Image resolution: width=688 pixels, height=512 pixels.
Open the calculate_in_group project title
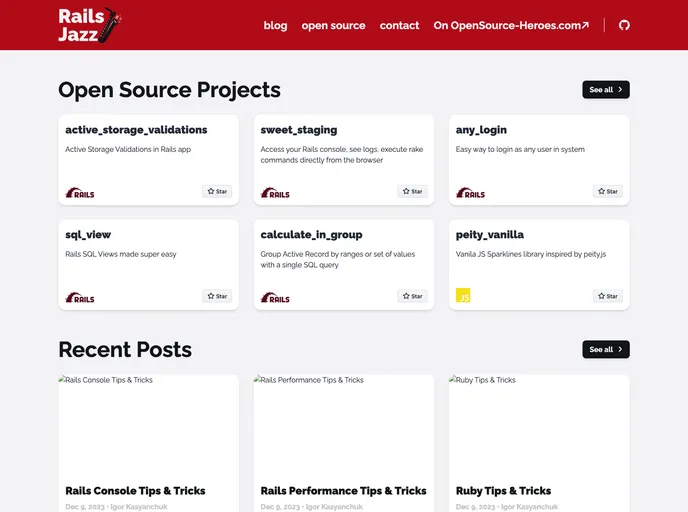[311, 235]
